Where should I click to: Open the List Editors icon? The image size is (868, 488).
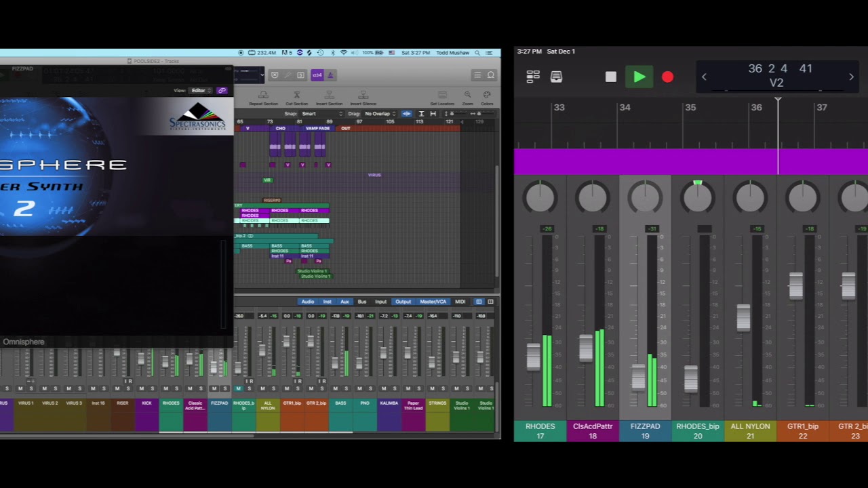pos(477,75)
